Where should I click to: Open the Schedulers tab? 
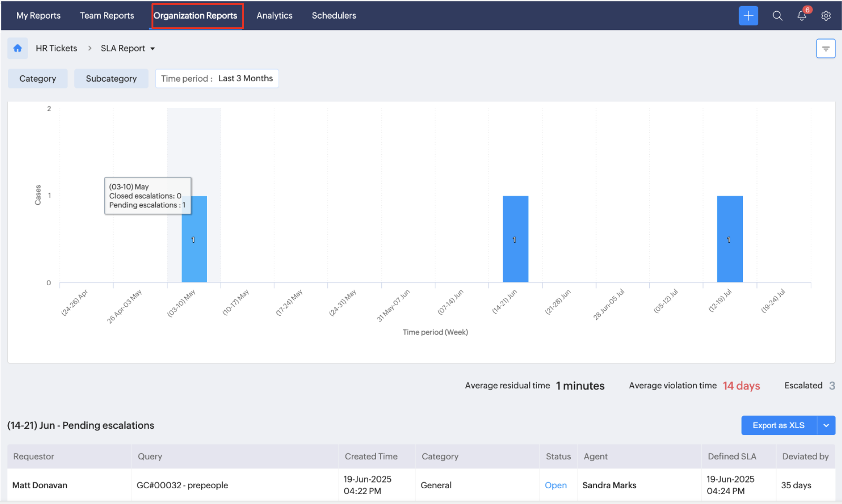click(x=334, y=15)
